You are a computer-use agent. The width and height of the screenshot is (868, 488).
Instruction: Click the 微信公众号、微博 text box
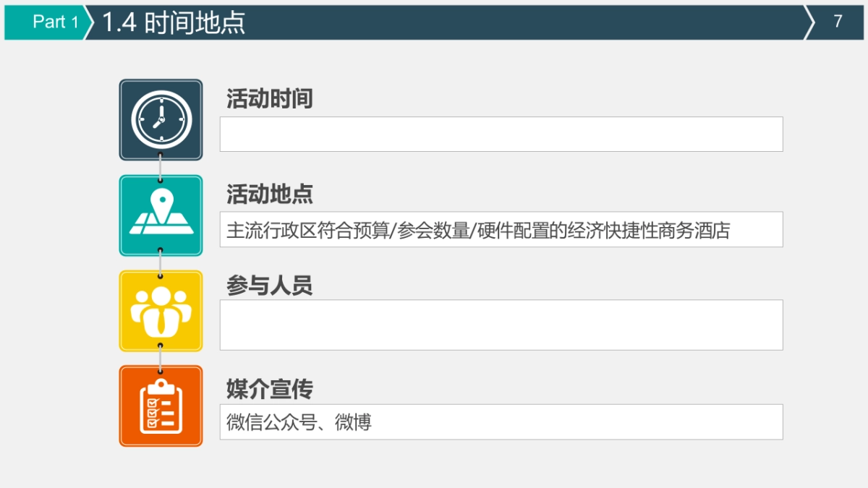[x=501, y=421]
